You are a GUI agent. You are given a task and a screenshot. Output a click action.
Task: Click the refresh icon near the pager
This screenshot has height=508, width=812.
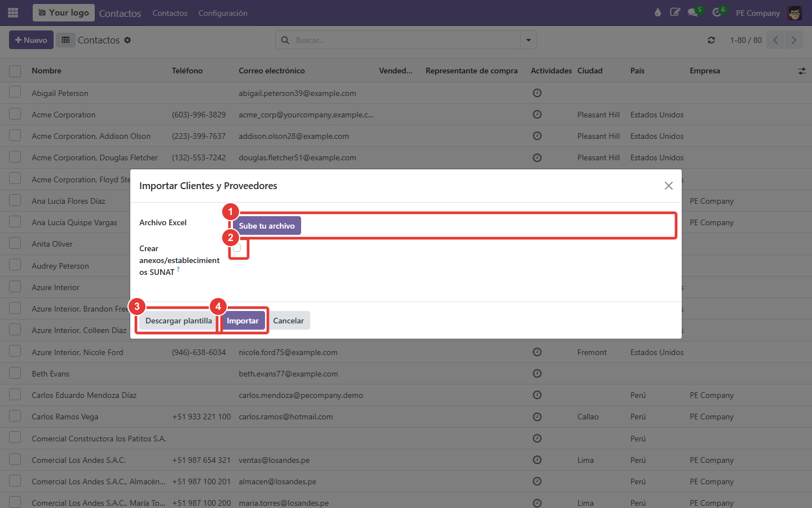[x=711, y=40]
